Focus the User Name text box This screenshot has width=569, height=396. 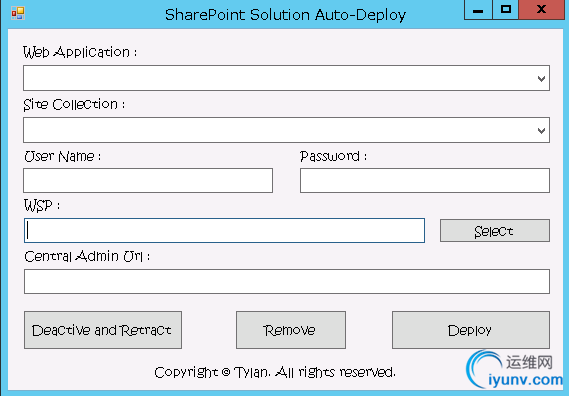pyautogui.click(x=148, y=180)
